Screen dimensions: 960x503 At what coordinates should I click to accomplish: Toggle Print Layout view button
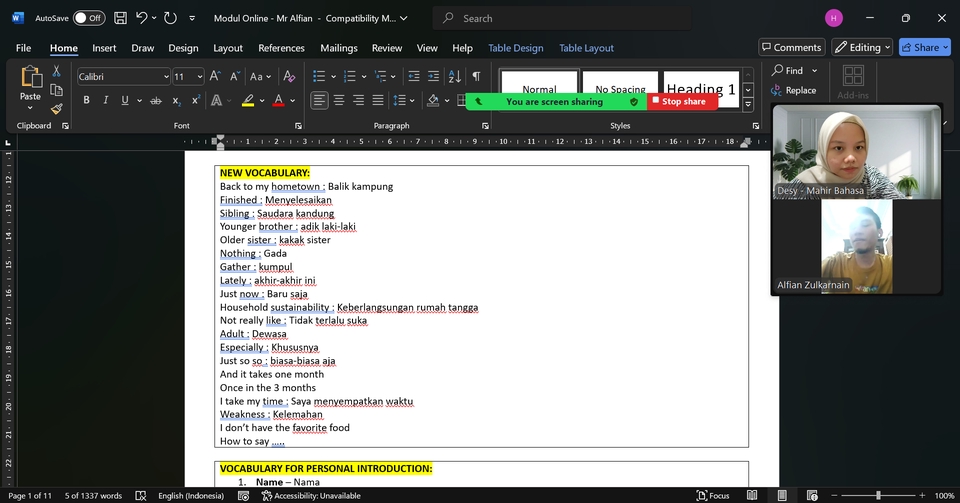782,496
